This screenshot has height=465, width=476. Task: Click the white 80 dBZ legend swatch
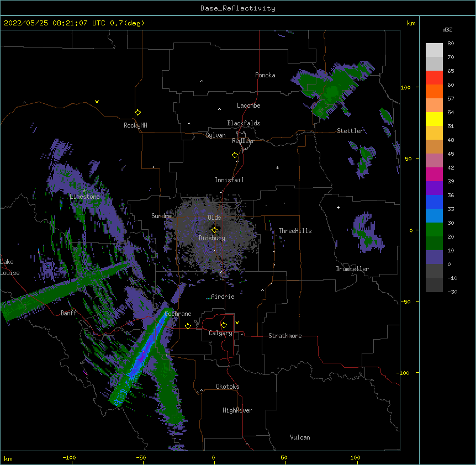tap(434, 50)
